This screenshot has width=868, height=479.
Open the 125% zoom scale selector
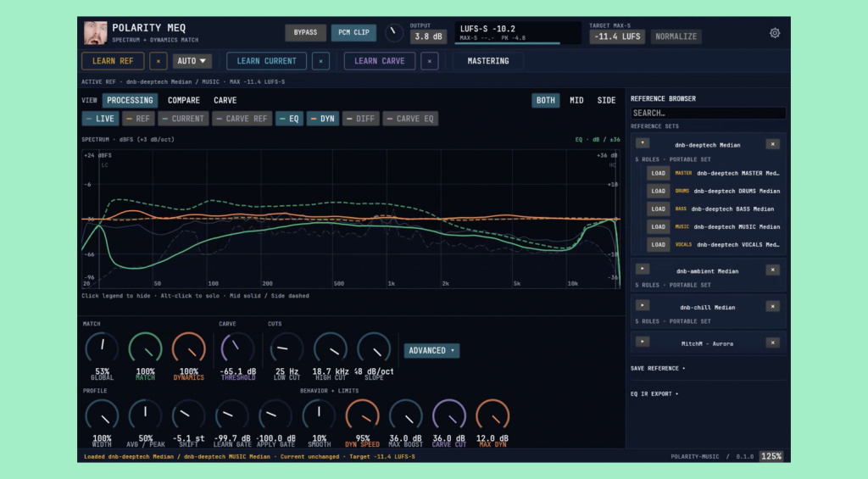(771, 456)
